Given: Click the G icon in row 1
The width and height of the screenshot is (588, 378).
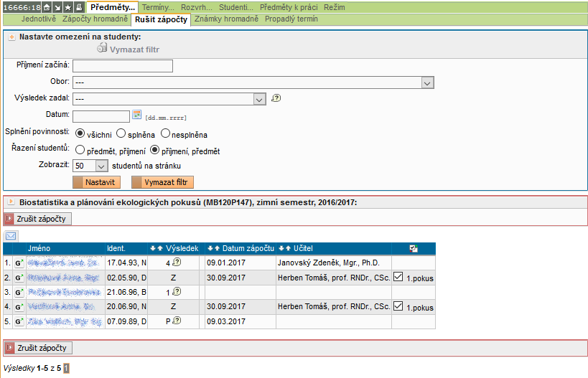Looking at the screenshot, I should coord(19,263).
